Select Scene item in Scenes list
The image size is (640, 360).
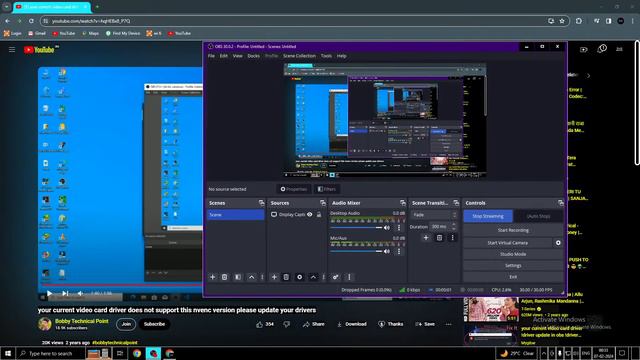pos(236,215)
